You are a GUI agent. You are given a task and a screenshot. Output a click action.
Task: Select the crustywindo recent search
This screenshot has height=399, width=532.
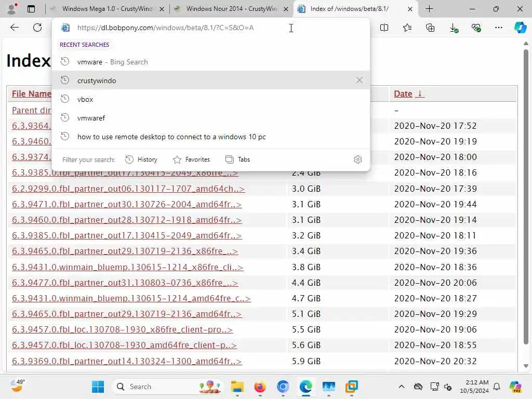point(211,80)
